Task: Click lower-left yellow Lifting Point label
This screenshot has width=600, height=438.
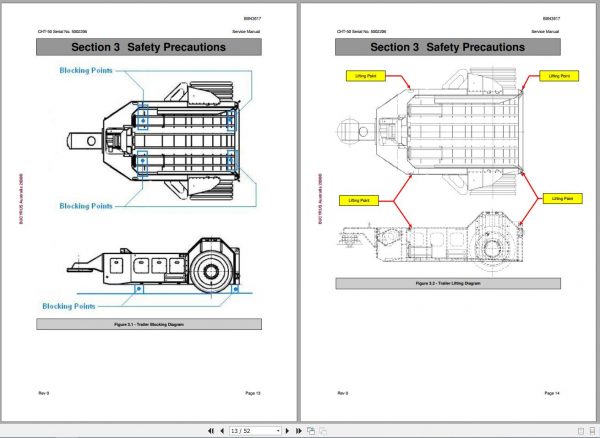Action: click(359, 200)
